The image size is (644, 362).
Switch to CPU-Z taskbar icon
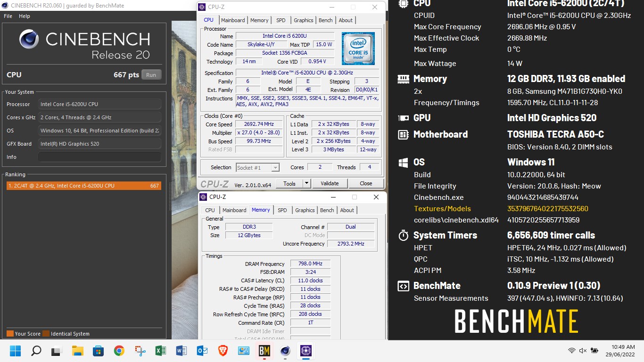305,351
